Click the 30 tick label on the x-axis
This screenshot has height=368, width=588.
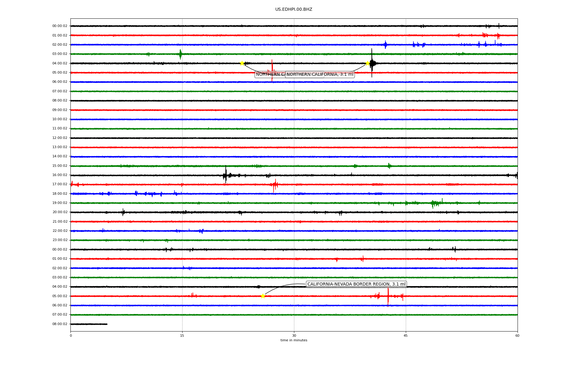coord(294,335)
